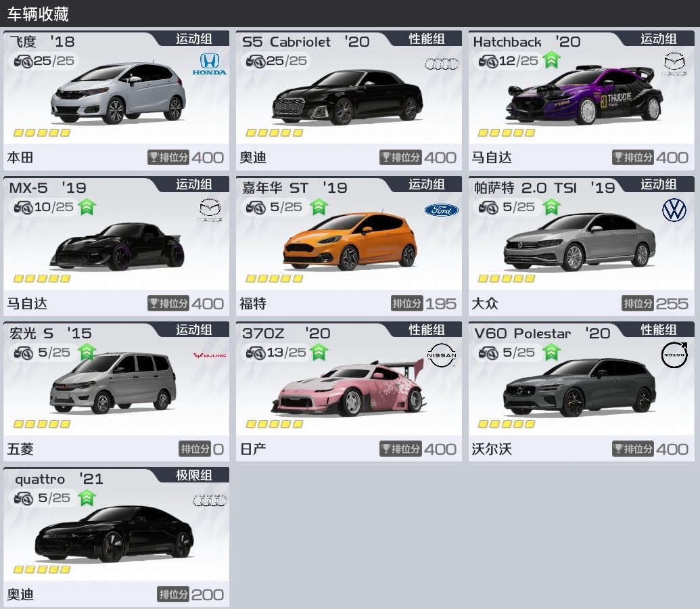Viewport: 700px width, 609px height.
Task: Click the Volkswagen logo on 帕萨特 card
Action: click(x=674, y=210)
